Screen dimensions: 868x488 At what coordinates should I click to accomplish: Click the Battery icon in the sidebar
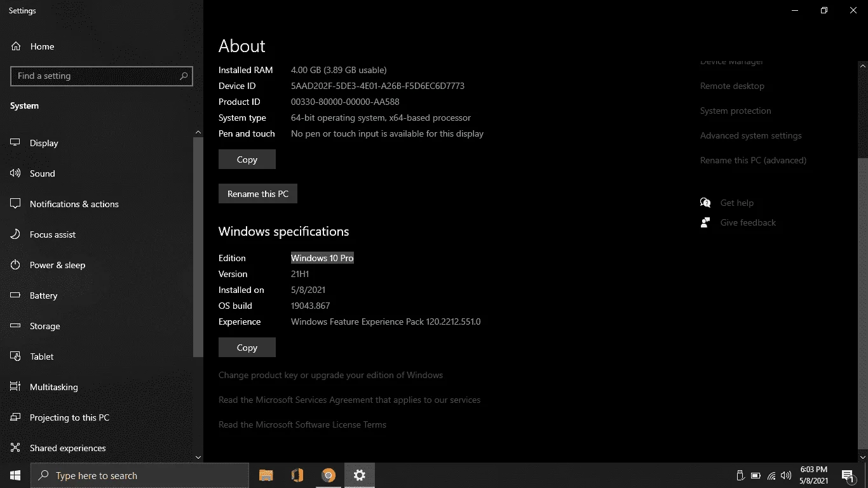pos(16,295)
